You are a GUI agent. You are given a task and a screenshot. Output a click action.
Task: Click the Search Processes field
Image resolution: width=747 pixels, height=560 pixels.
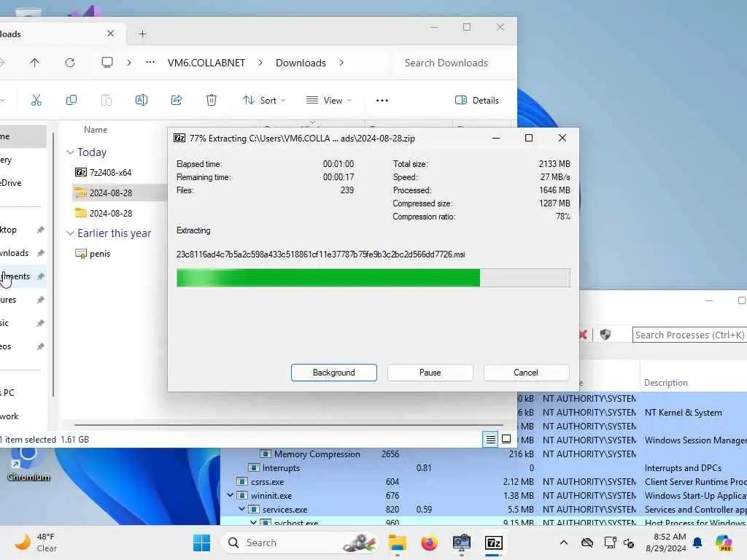pos(689,335)
